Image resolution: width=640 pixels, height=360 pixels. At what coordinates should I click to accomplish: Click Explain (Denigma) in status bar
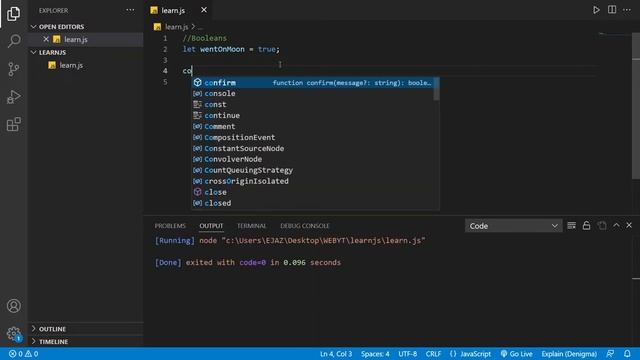[x=569, y=354]
